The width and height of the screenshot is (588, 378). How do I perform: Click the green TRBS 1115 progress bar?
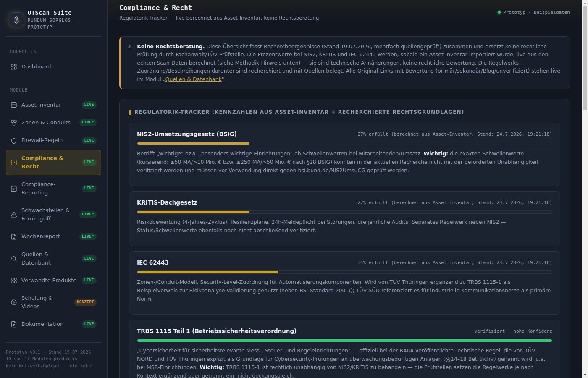click(x=344, y=341)
